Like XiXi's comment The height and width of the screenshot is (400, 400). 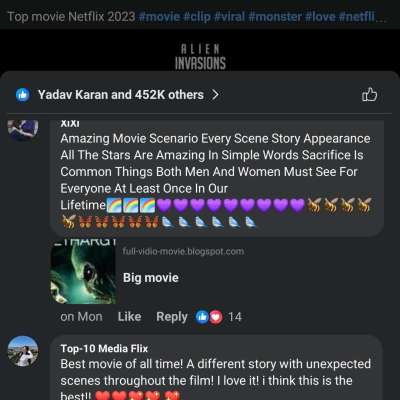(x=129, y=317)
